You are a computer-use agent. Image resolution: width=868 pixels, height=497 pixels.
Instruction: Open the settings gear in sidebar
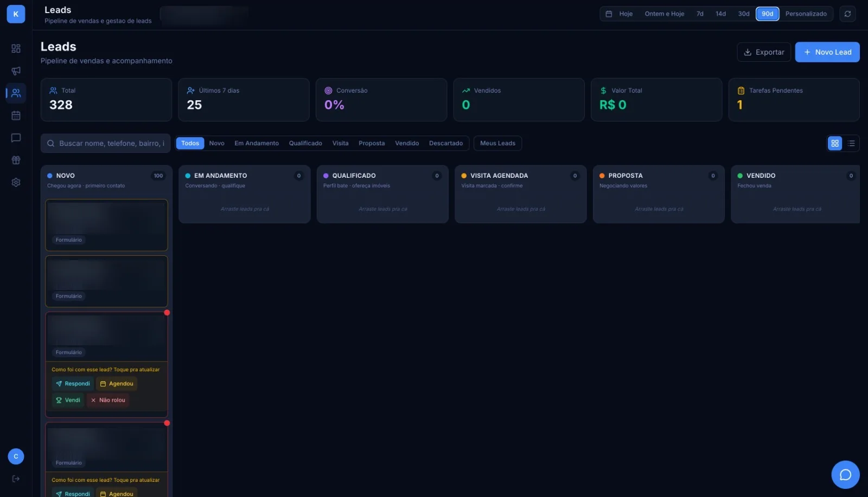point(16,182)
